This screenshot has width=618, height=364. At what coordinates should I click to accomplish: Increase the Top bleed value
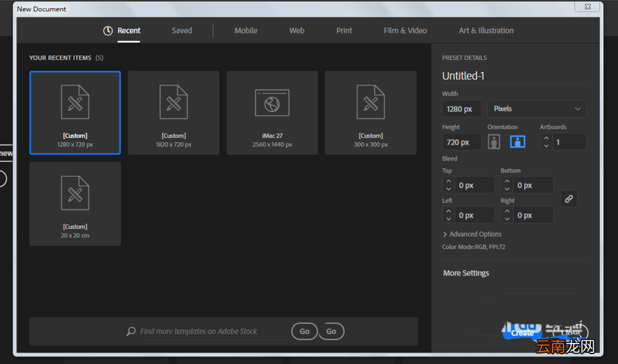449,181
